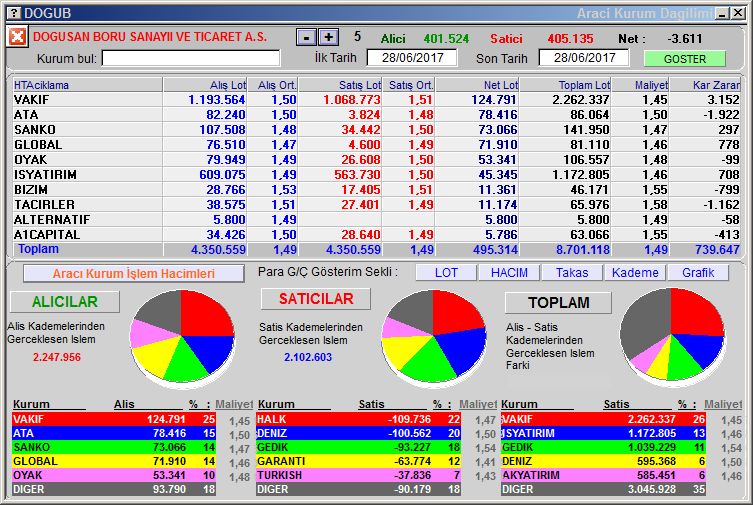
Task: Click the Son Tarih date field
Action: point(584,58)
